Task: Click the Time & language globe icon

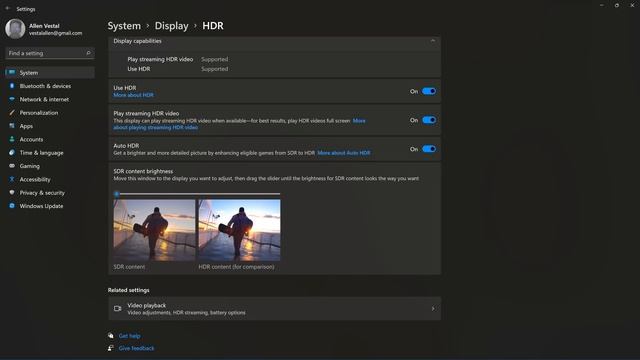Action: [12, 153]
